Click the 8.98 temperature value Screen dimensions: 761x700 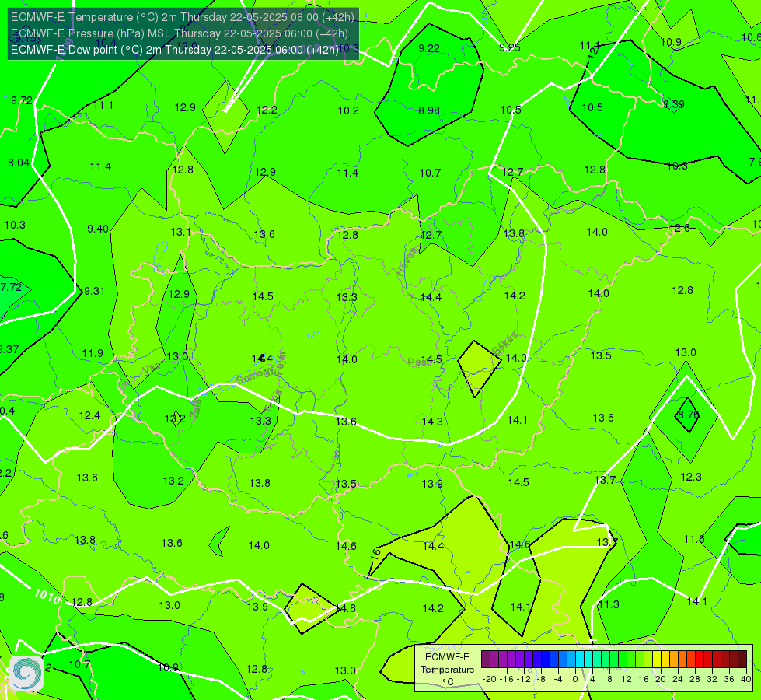[x=429, y=110]
